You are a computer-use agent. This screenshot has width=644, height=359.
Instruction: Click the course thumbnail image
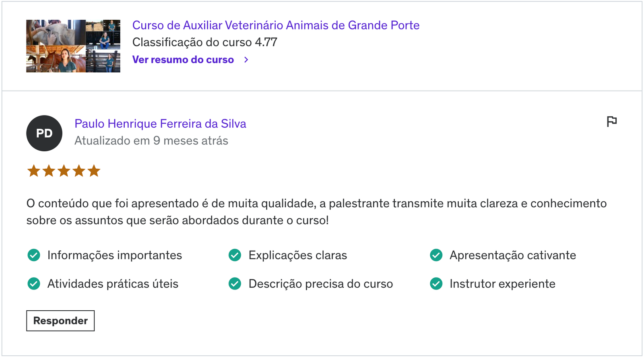73,46
